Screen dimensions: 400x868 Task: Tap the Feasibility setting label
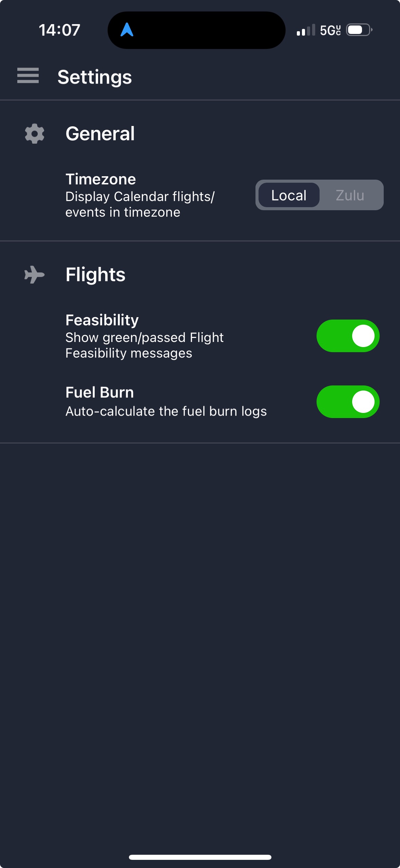[102, 320]
